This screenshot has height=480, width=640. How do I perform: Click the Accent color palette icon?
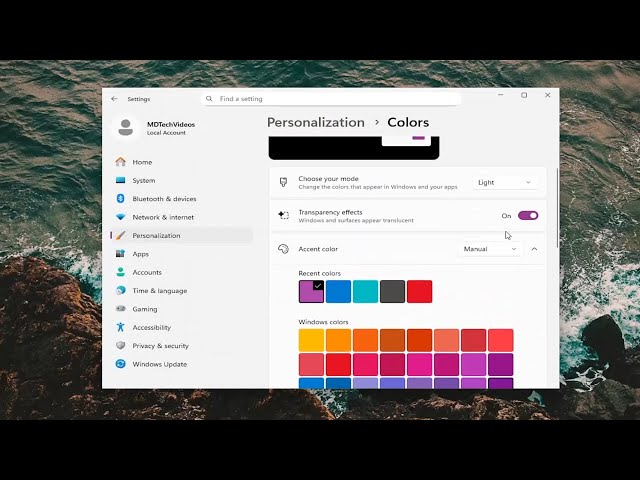tap(283, 249)
